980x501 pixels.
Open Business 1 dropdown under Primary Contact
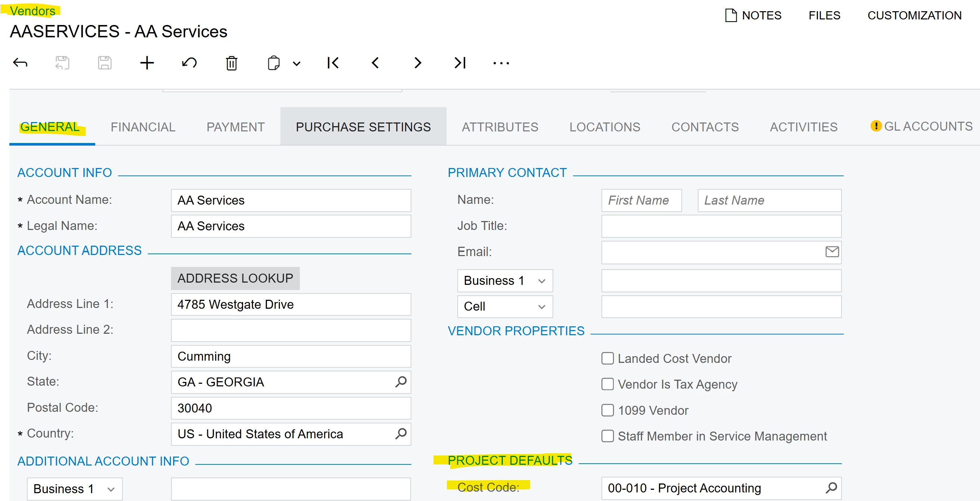point(504,281)
